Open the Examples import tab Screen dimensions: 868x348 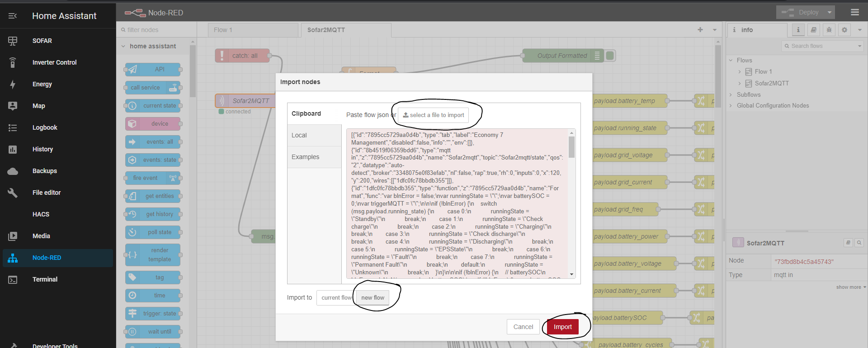pyautogui.click(x=314, y=157)
